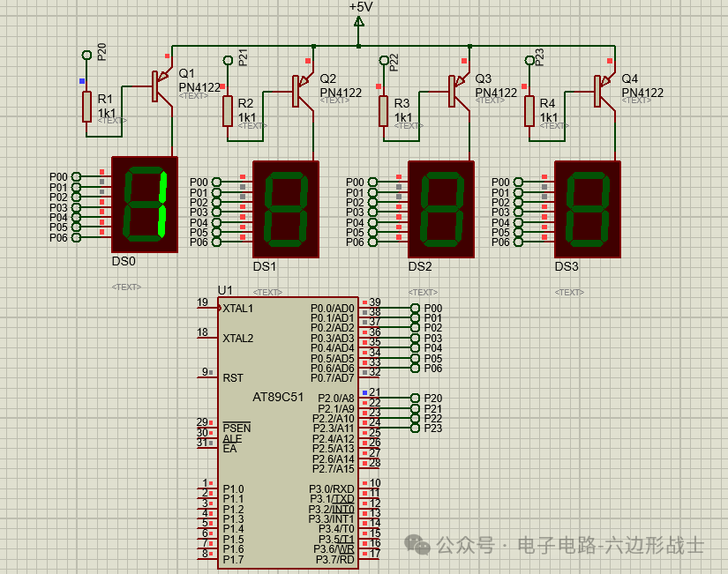This screenshot has height=574, width=728.
Task: Select transistor Q3 symbol
Action: [x=459, y=91]
